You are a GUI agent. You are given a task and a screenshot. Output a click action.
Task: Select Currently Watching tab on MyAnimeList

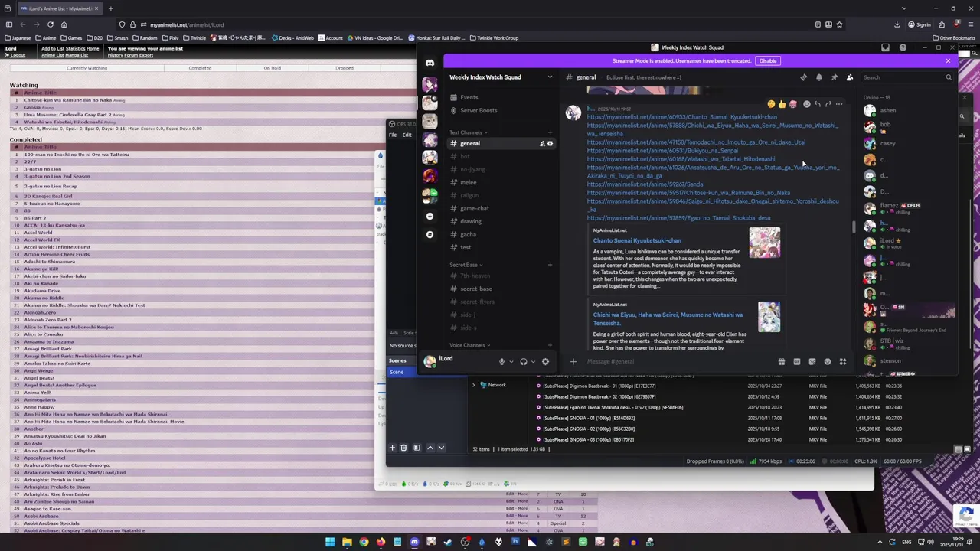point(87,68)
